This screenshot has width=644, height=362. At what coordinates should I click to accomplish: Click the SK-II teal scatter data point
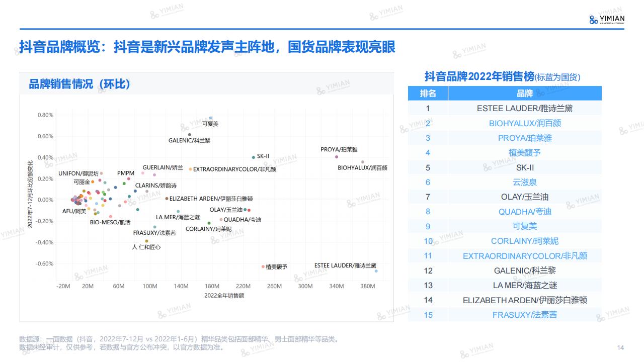click(254, 157)
